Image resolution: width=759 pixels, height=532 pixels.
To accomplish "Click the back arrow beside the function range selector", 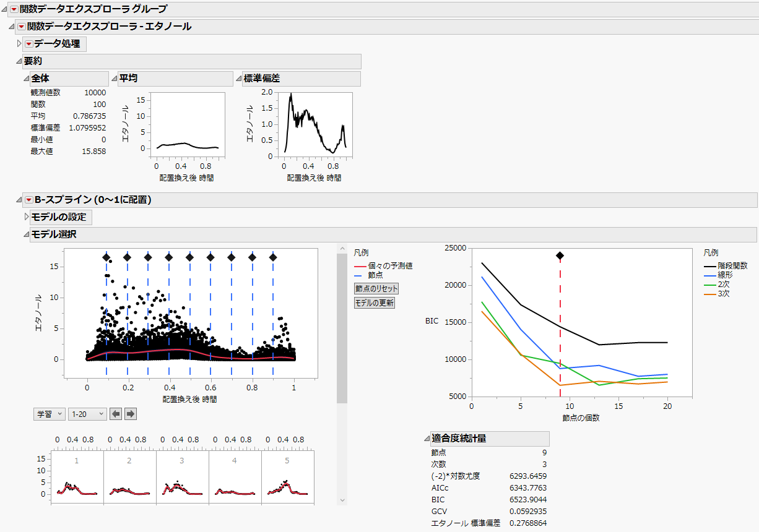I will click(116, 413).
